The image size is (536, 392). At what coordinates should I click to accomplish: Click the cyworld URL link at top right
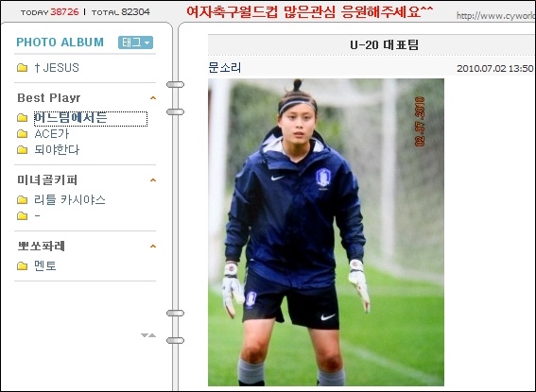495,16
